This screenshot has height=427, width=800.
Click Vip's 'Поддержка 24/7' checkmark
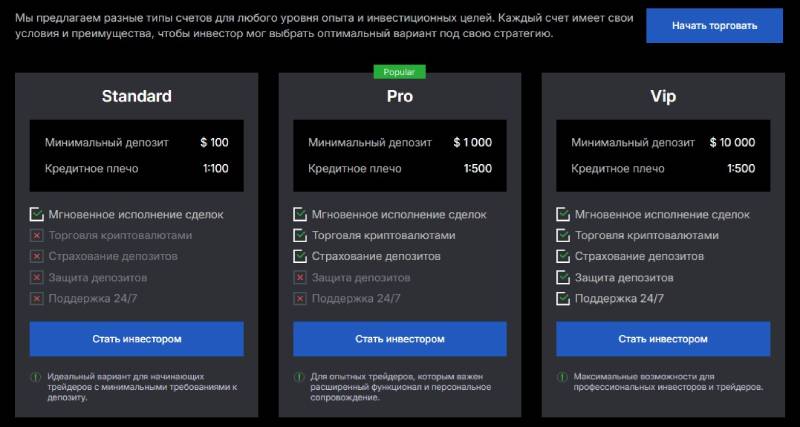(x=562, y=299)
